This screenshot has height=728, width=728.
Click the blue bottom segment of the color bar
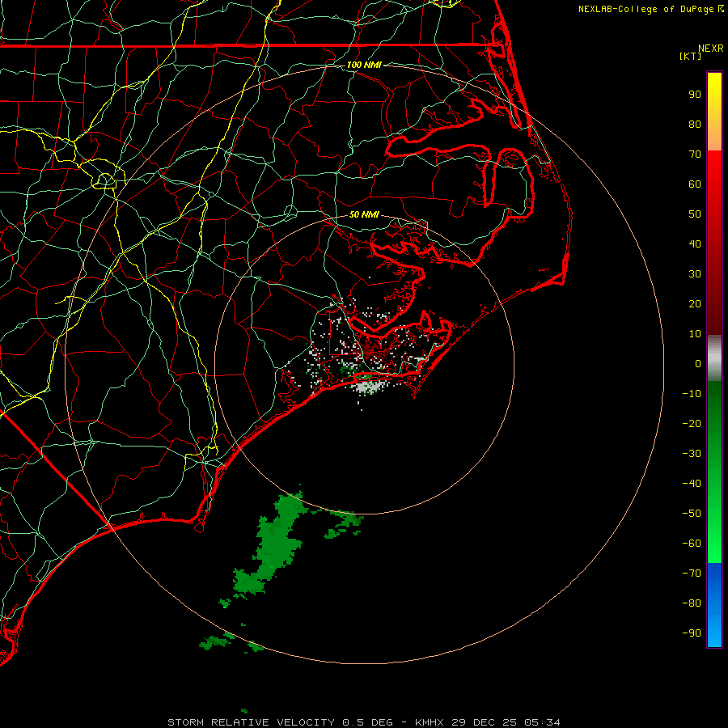tap(714, 605)
